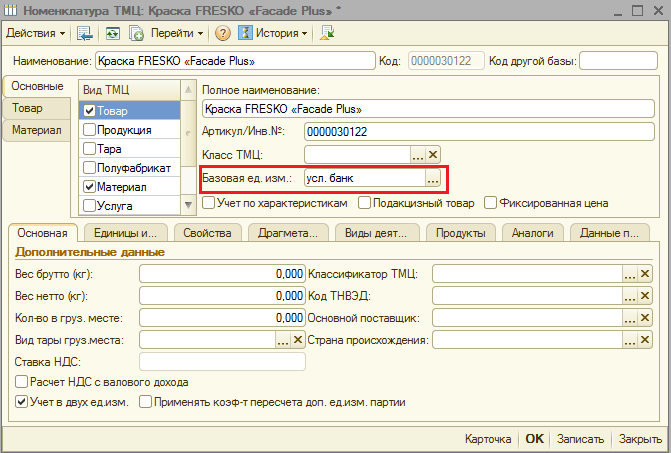Click the last icon in the toolbar
The image size is (671, 453).
point(327,33)
